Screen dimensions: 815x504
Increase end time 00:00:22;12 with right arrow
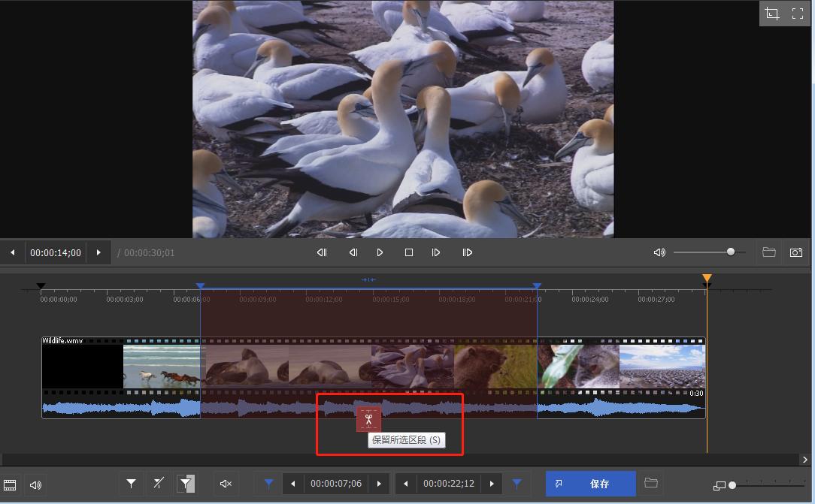tap(492, 484)
